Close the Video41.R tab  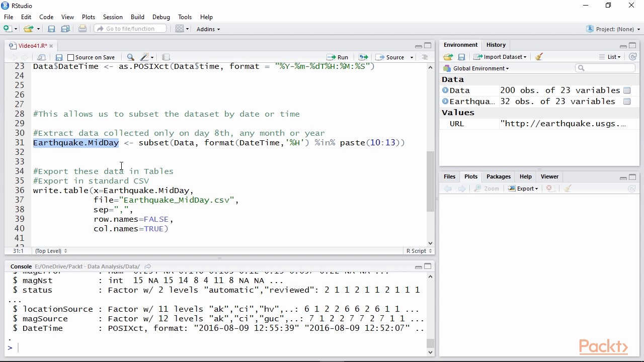[51, 46]
